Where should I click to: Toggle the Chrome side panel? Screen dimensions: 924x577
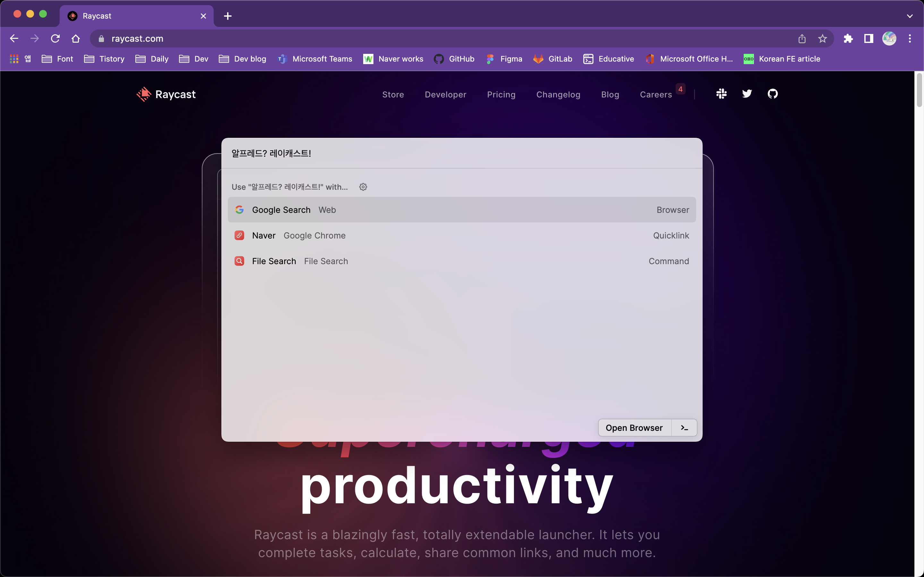coord(868,38)
